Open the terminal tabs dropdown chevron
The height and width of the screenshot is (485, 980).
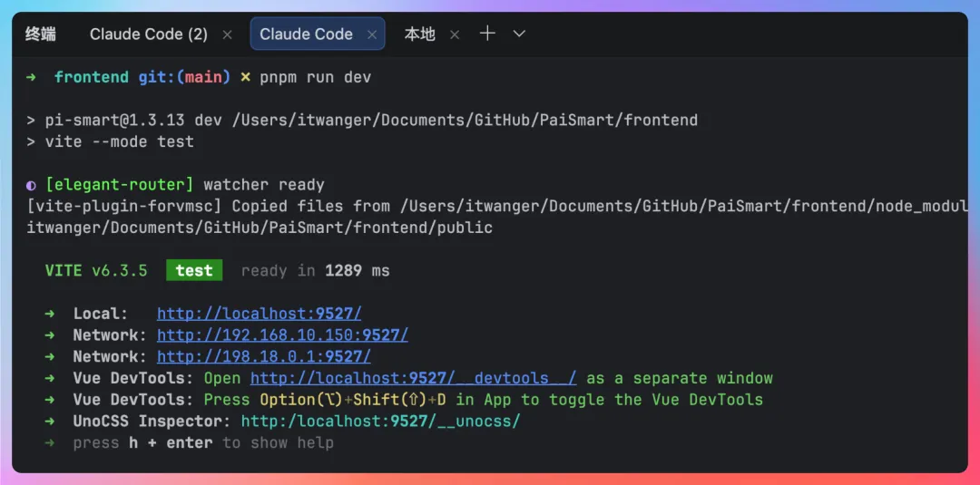[x=519, y=34]
